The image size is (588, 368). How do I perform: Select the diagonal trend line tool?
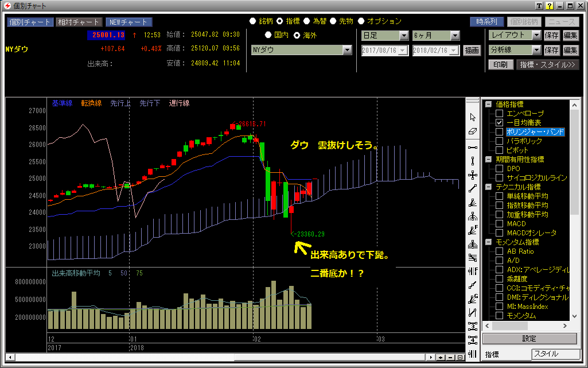pos(473,189)
